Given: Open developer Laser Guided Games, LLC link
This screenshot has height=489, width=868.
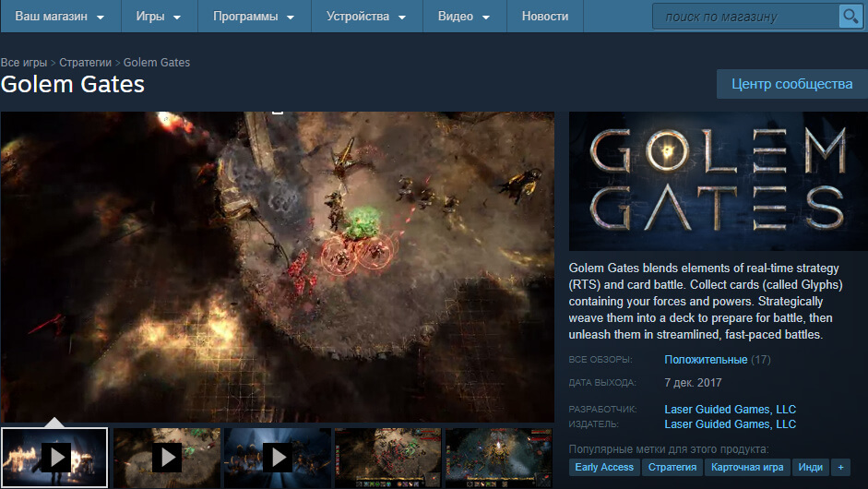Looking at the screenshot, I should coord(731,410).
